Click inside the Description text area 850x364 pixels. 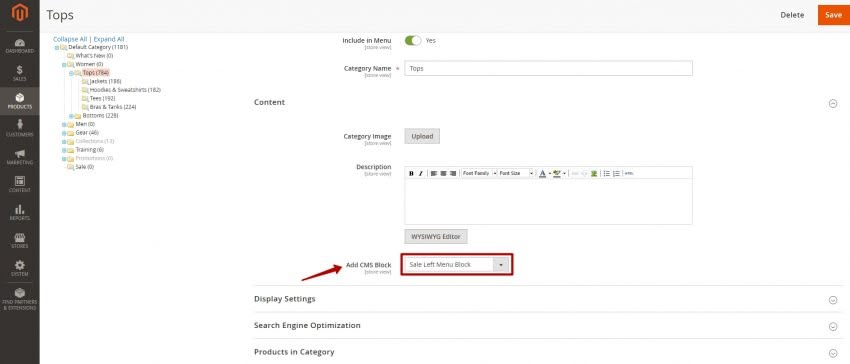pos(548,201)
